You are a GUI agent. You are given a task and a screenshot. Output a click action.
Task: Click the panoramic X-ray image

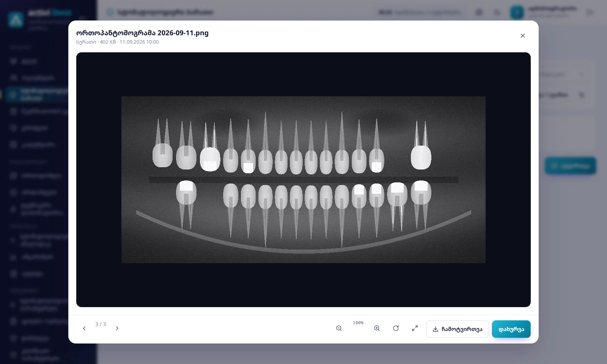tap(303, 180)
